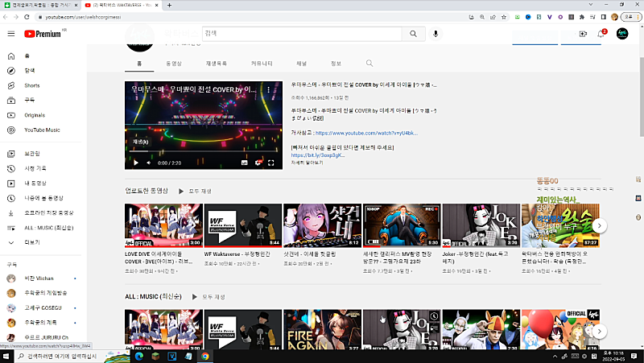Viewport: 644px width, 363px height.
Task: Open the YouTube Music sidebar icon
Action: pyautogui.click(x=11, y=130)
